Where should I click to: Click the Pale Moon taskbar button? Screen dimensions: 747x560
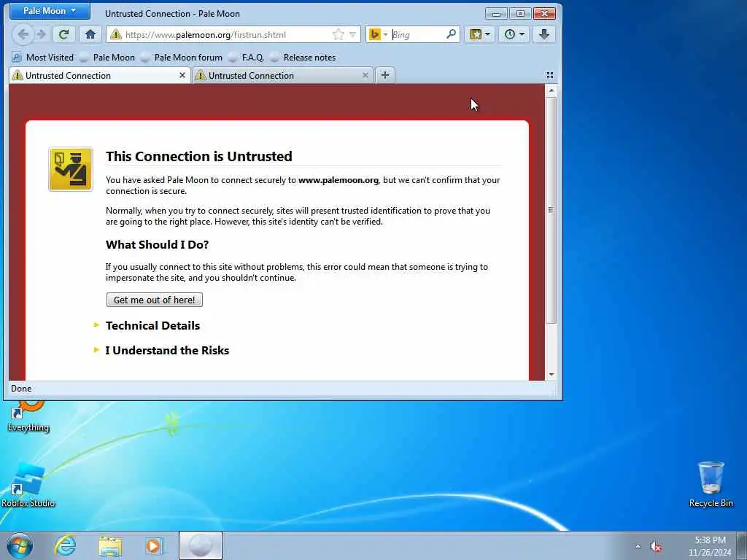pyautogui.click(x=201, y=545)
